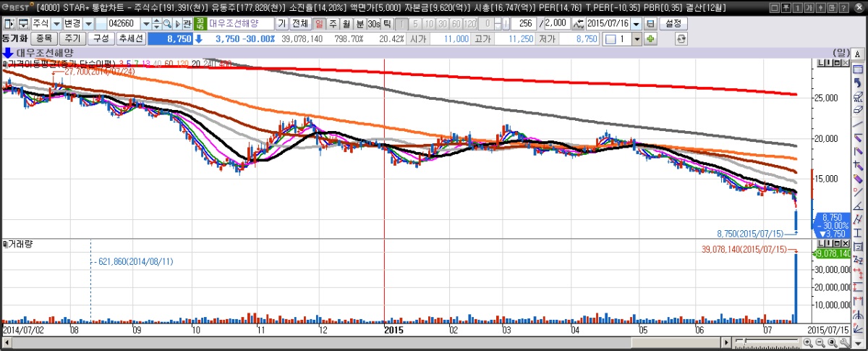Viewport: 868px width, 351px height.
Task: Select the trend line drawing tool
Action: click(858, 124)
